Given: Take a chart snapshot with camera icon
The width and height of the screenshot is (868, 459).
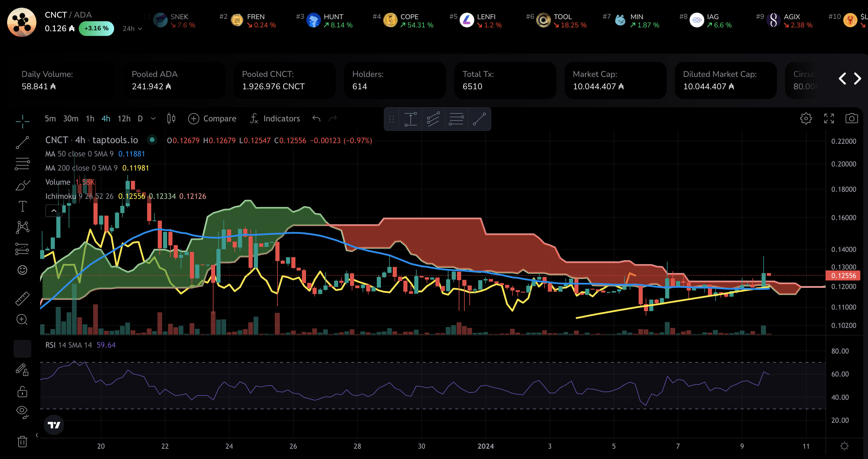Looking at the screenshot, I should 851,118.
